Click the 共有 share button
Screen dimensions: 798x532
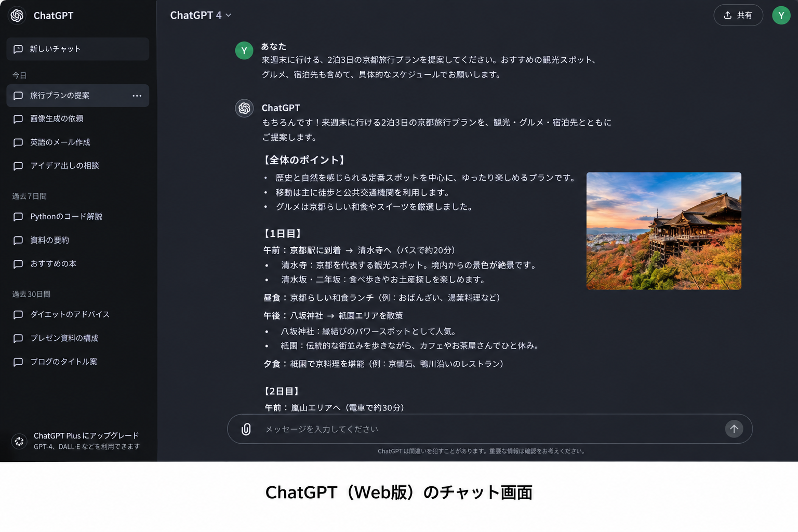click(x=738, y=15)
